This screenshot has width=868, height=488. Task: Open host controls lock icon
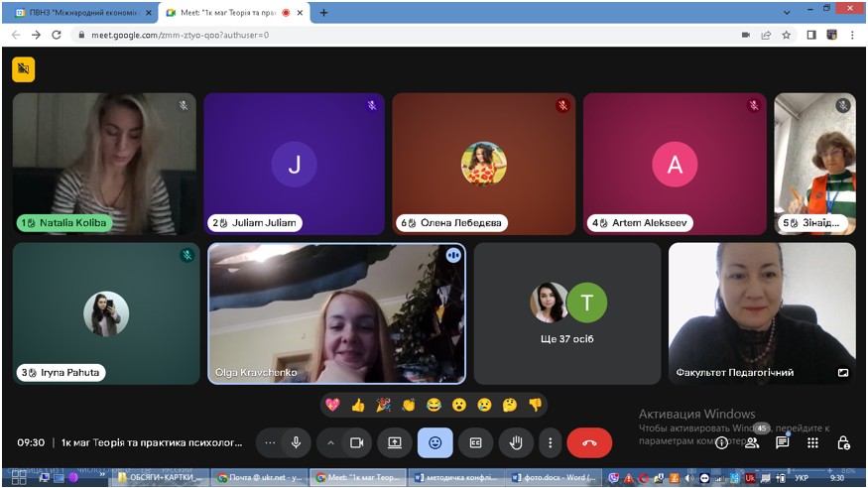click(x=842, y=442)
